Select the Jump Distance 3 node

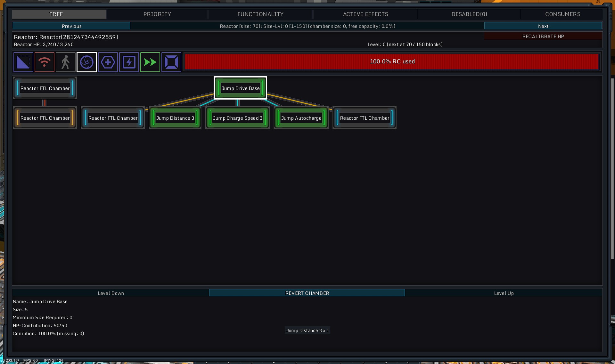pos(175,118)
